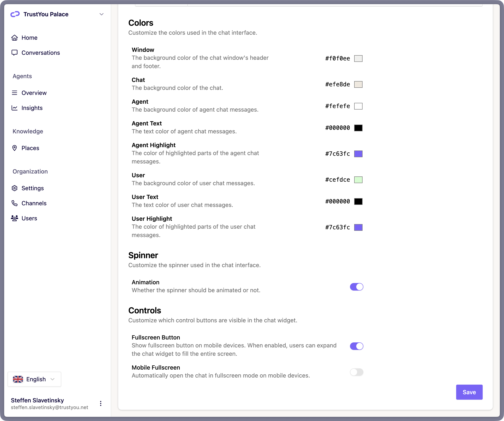The width and height of the screenshot is (504, 421).
Task: Open the Users page
Action: tap(29, 218)
